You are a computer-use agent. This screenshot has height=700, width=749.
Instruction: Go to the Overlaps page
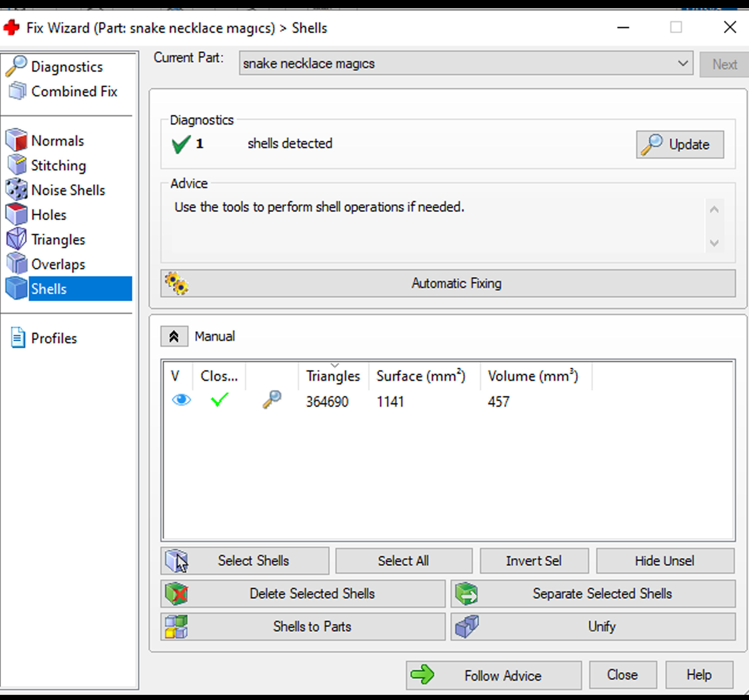tap(58, 264)
